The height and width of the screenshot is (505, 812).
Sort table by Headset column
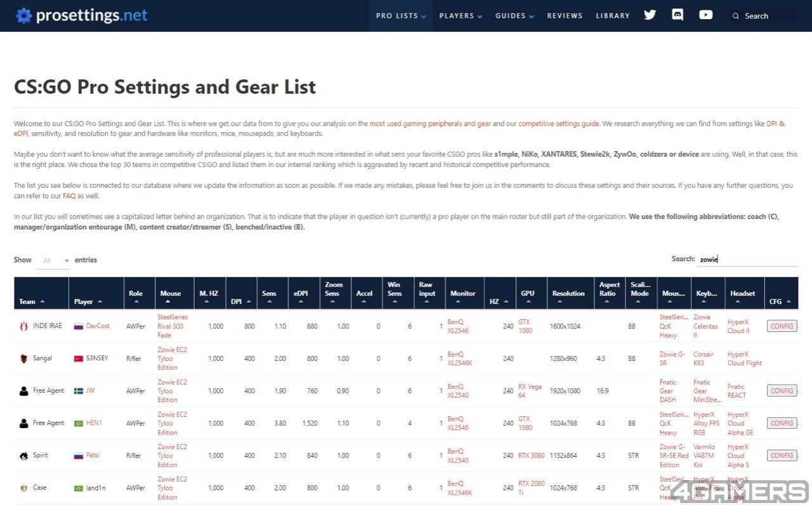coord(745,294)
